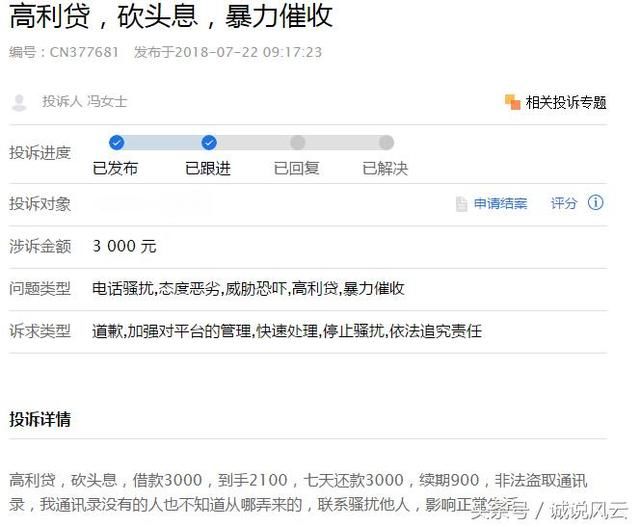Click 申请结案 link
640x527 pixels.
[500, 203]
